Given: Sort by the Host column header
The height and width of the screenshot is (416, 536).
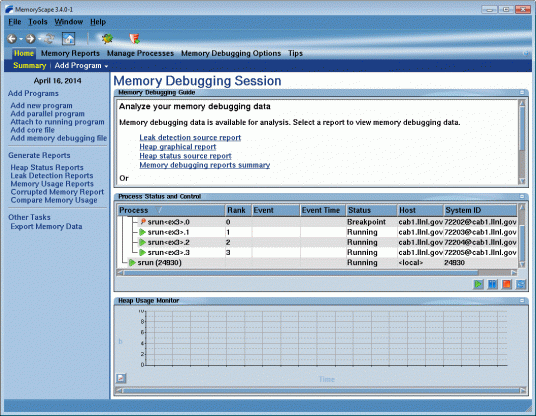Looking at the screenshot, I should (x=420, y=210).
